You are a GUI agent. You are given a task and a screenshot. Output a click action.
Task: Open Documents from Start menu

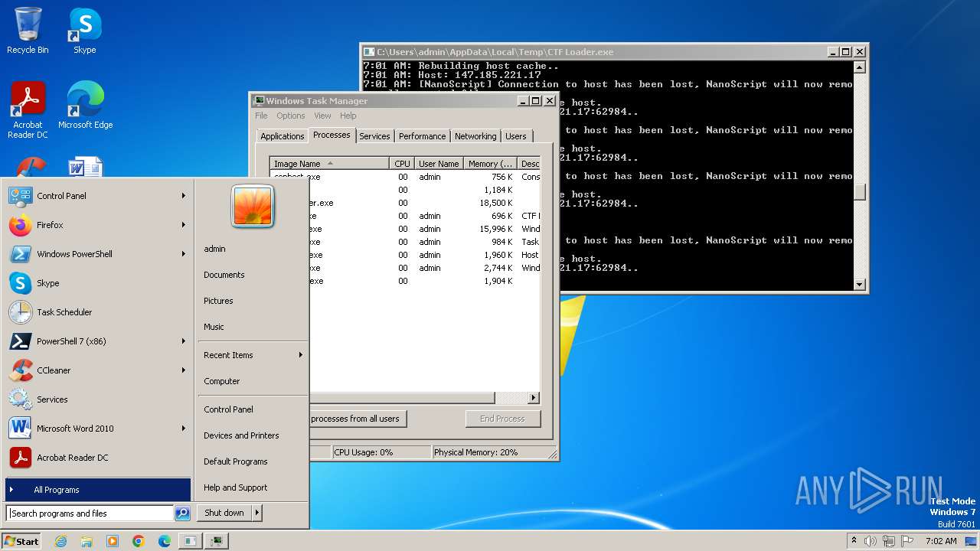tap(253, 275)
